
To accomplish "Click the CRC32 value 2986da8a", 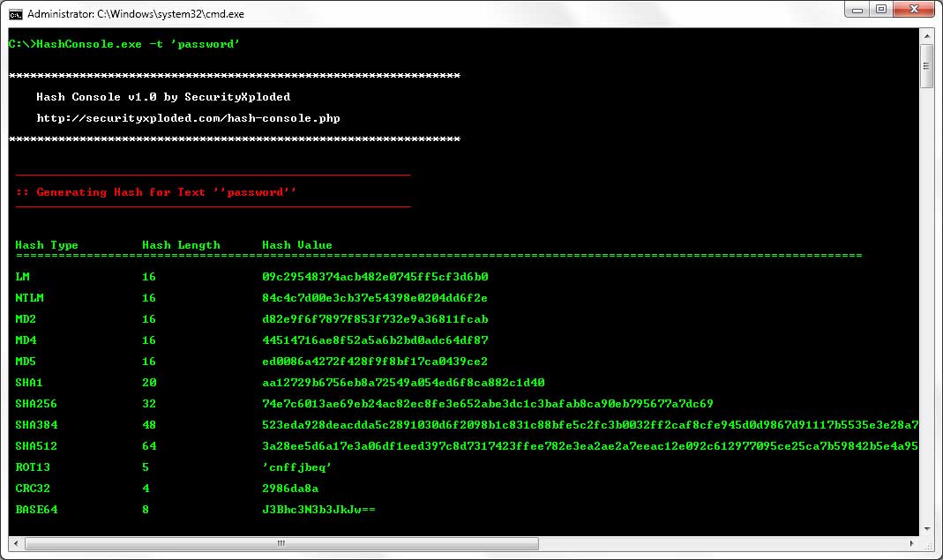I will (x=290, y=489).
